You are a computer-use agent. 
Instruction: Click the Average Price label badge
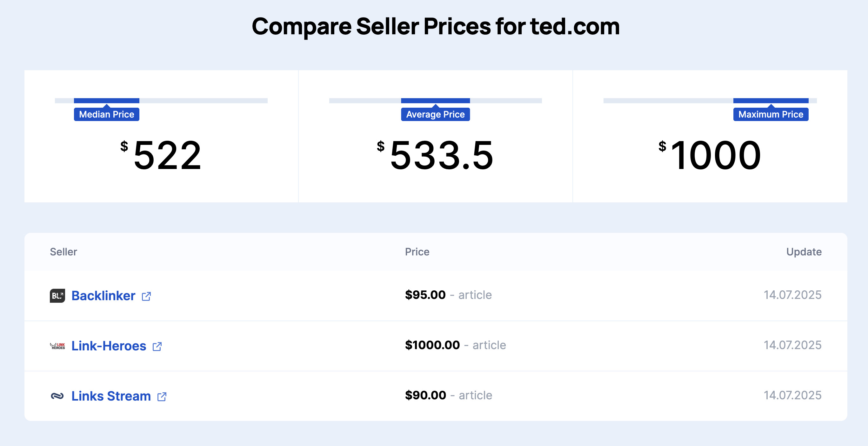435,114
